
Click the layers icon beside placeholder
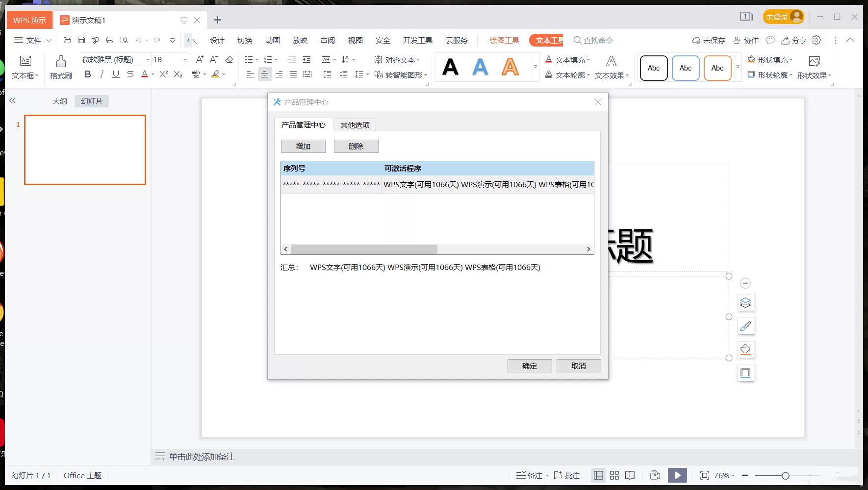745,303
